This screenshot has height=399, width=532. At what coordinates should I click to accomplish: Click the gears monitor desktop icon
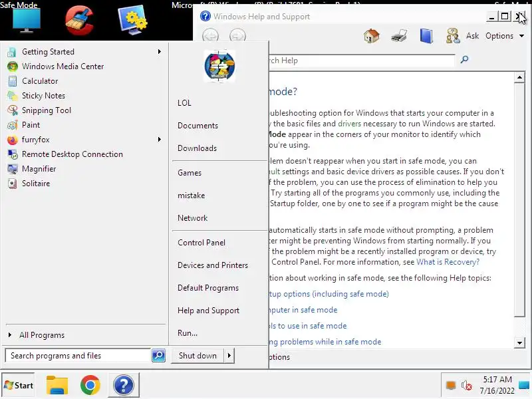[x=132, y=21]
